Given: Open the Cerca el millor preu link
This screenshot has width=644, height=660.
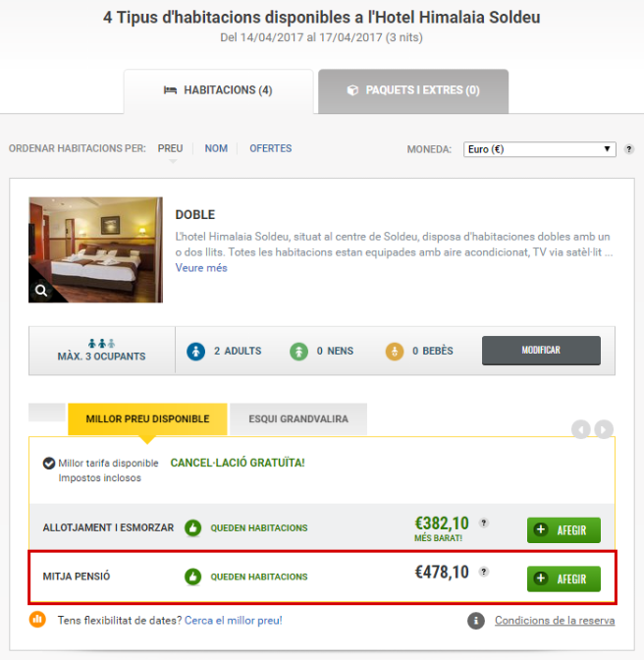Looking at the screenshot, I should (234, 620).
